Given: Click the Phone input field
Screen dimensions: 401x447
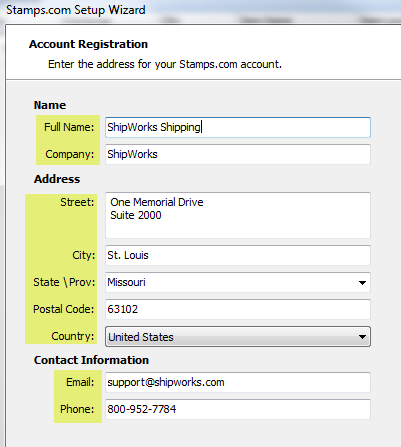Looking at the screenshot, I should point(238,409).
